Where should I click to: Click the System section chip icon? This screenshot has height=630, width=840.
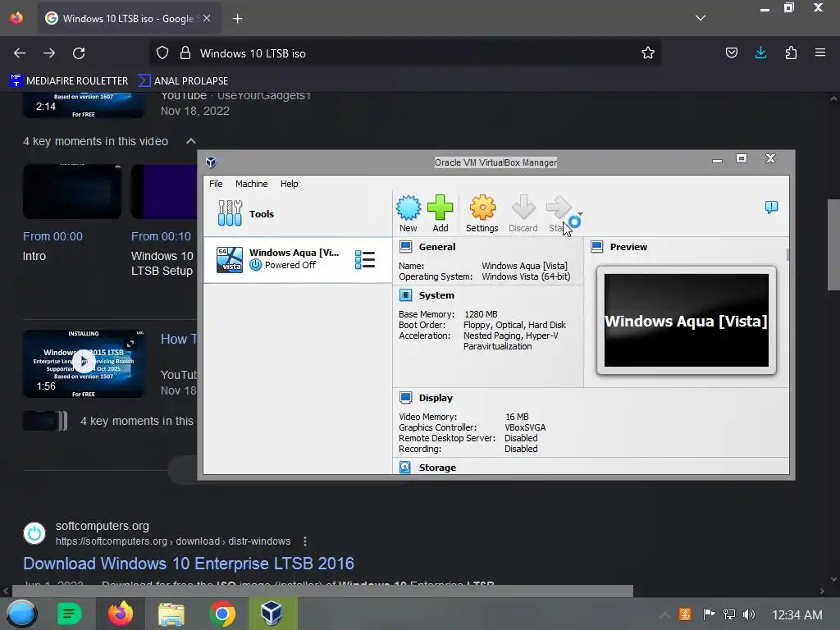pos(405,295)
